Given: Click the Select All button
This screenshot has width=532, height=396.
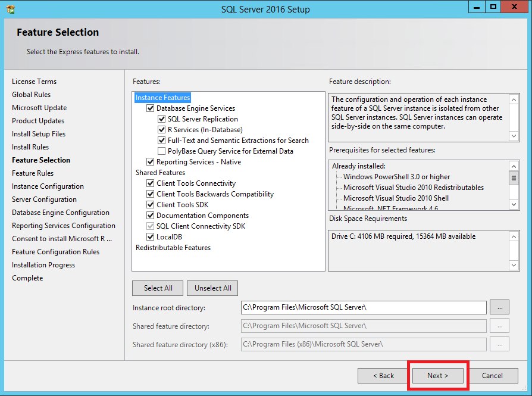Looking at the screenshot, I should tap(158, 288).
